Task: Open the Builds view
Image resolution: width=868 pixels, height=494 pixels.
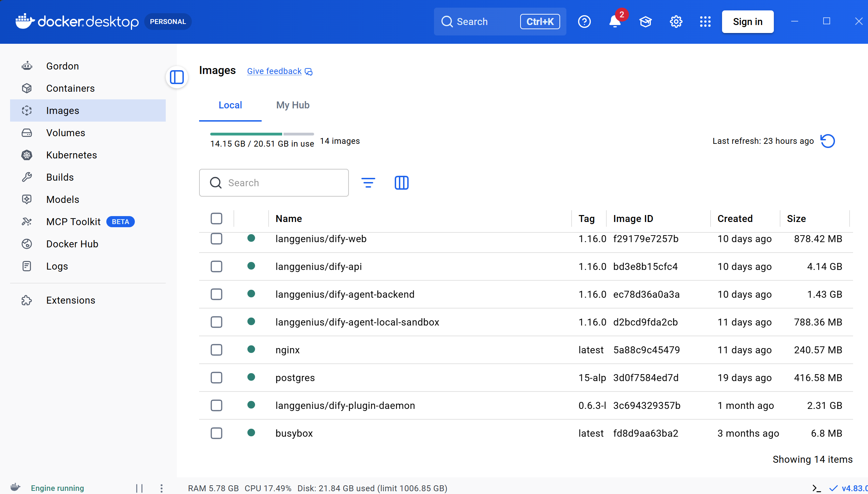Action: point(88,177)
